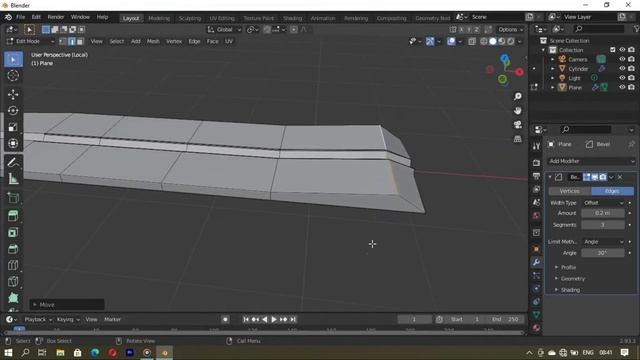640x360 pixels.
Task: Click the outliner search field
Action: 599,29
